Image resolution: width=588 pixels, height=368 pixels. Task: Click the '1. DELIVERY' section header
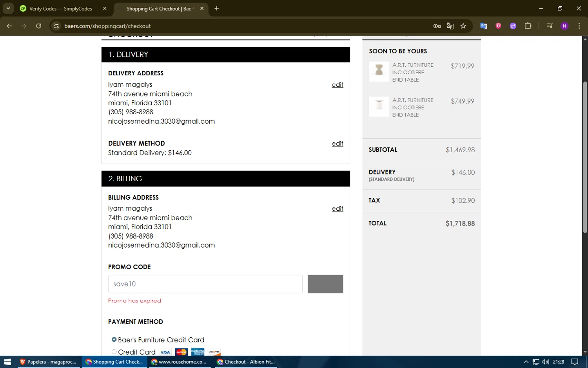pos(226,55)
